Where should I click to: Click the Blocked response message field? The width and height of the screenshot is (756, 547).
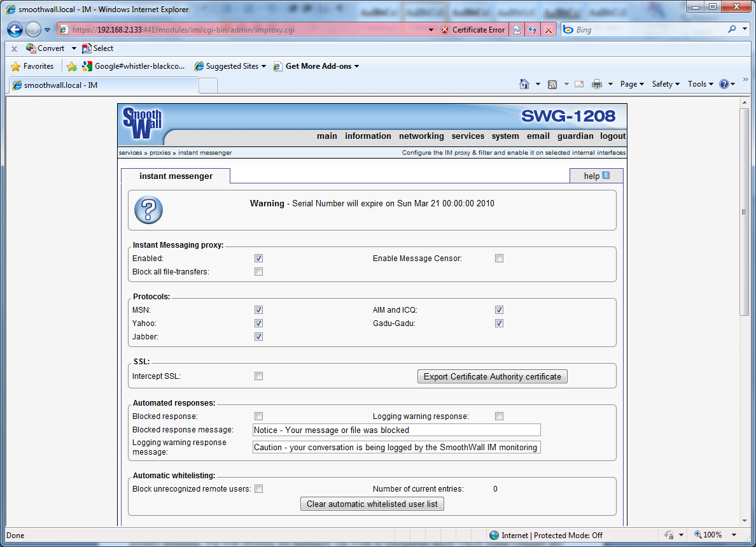[396, 430]
